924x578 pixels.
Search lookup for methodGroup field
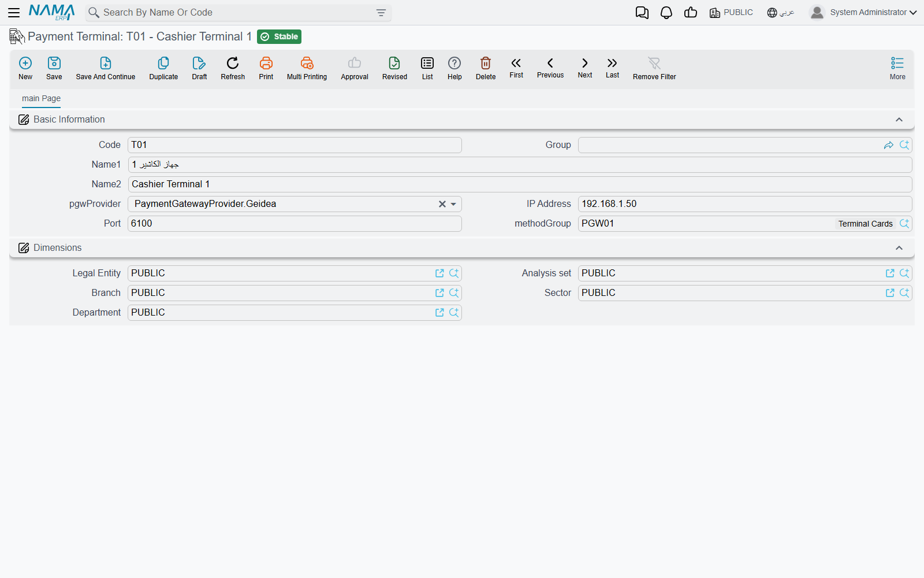(x=904, y=224)
